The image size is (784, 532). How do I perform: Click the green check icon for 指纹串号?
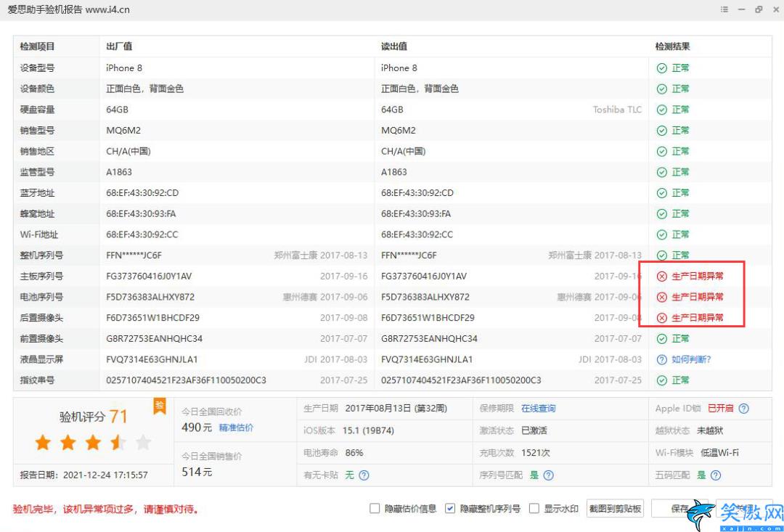tap(662, 380)
